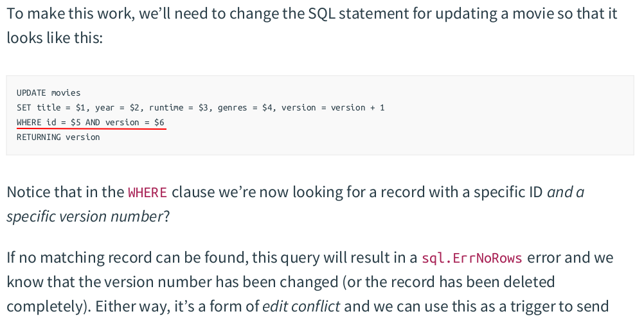Click the italic 'and a' text
The image size is (644, 325).
click(x=565, y=192)
